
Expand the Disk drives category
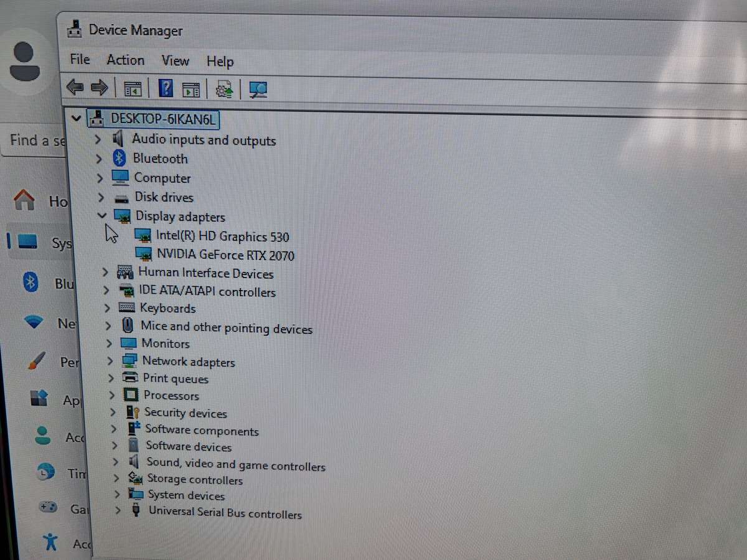point(99,197)
